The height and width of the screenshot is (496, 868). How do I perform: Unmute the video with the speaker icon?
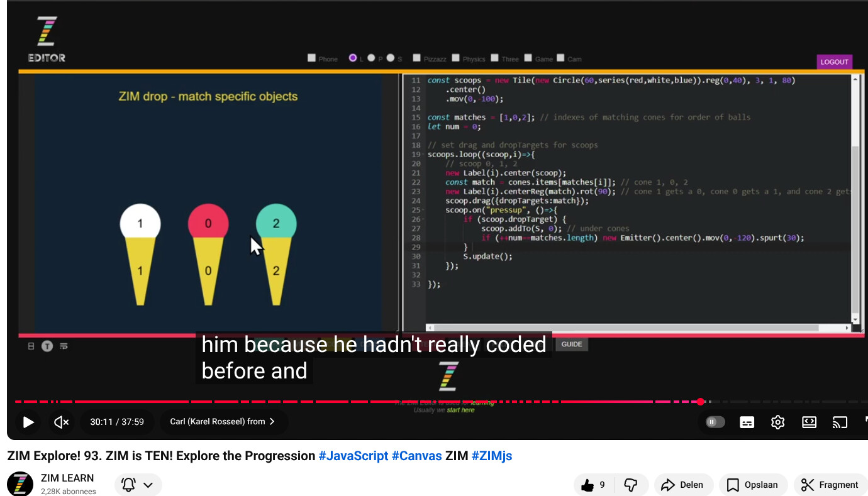coord(61,422)
